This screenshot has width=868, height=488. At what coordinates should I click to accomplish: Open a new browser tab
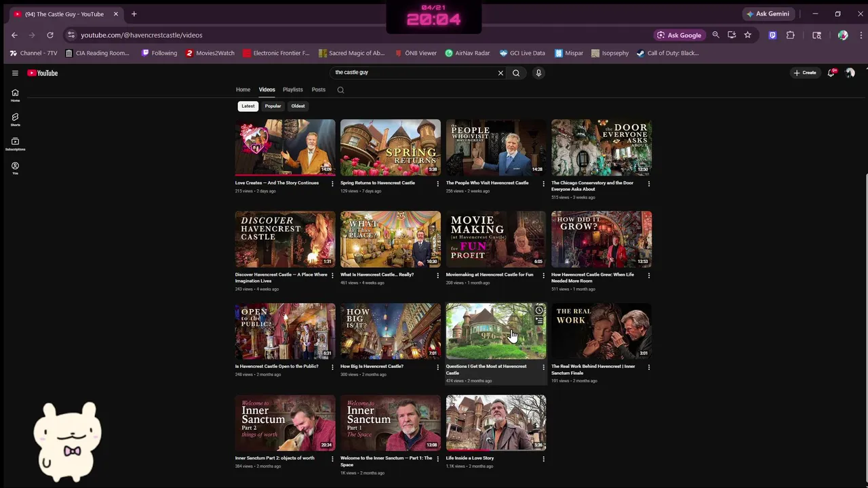134,14
